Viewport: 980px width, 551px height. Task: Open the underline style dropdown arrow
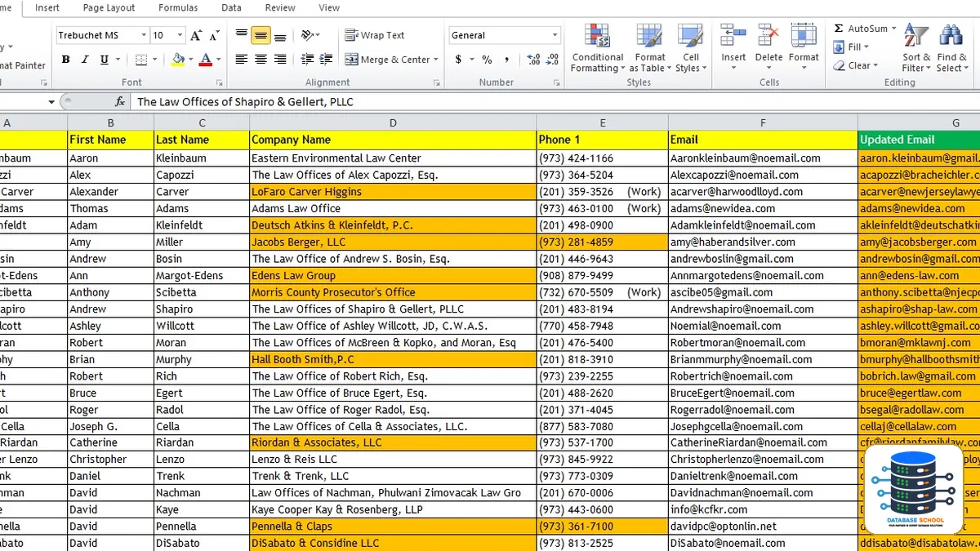point(118,60)
